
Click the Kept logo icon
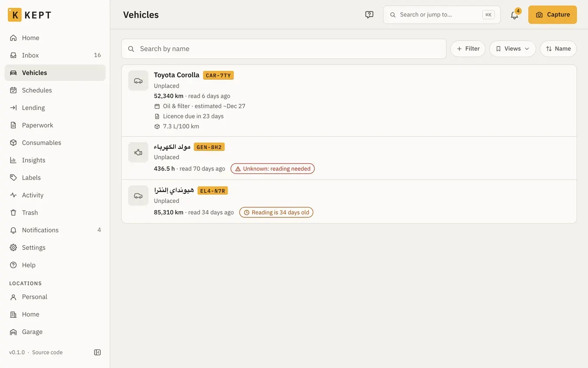[x=14, y=15]
